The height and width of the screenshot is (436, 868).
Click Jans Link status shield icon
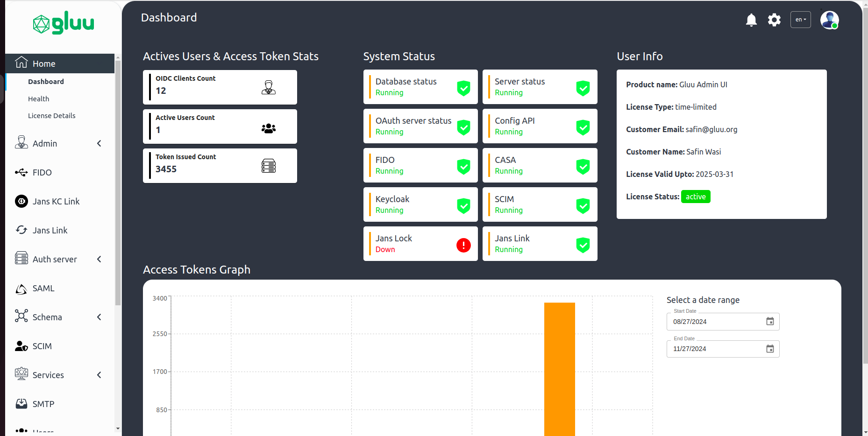(x=583, y=245)
